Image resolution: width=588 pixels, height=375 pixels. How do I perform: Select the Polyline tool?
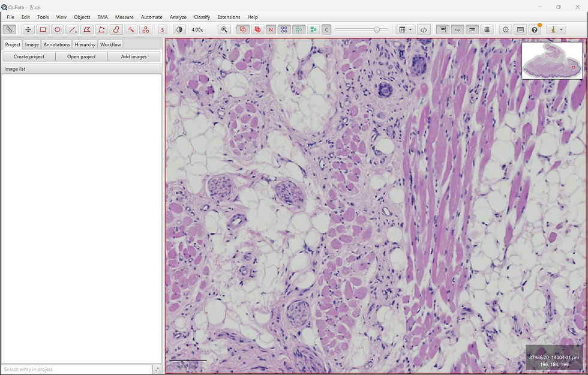[101, 29]
